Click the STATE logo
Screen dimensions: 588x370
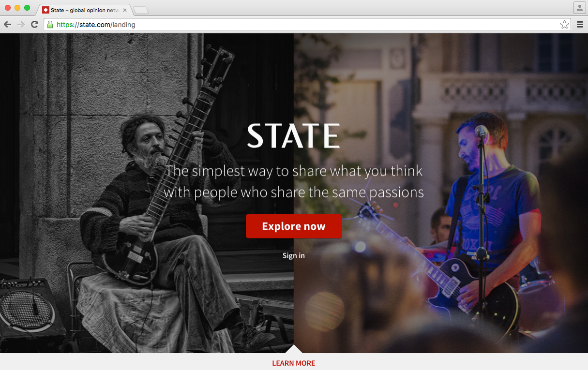click(x=294, y=136)
